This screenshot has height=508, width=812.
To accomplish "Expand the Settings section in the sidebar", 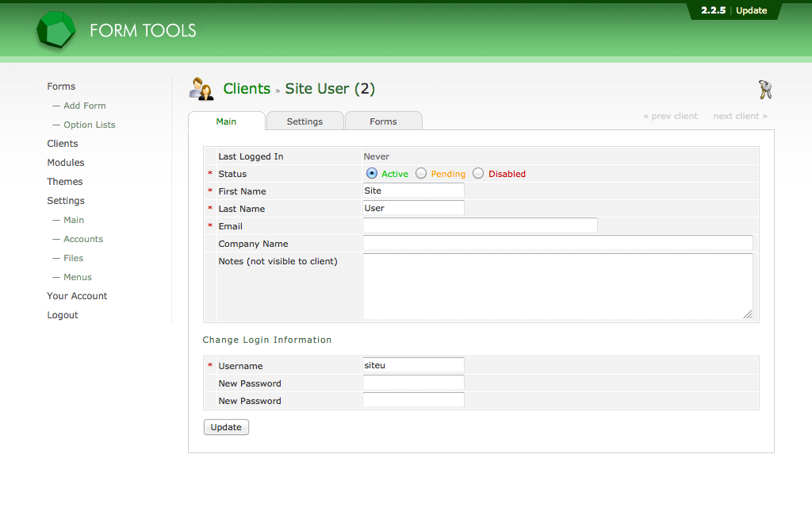I will [x=66, y=200].
